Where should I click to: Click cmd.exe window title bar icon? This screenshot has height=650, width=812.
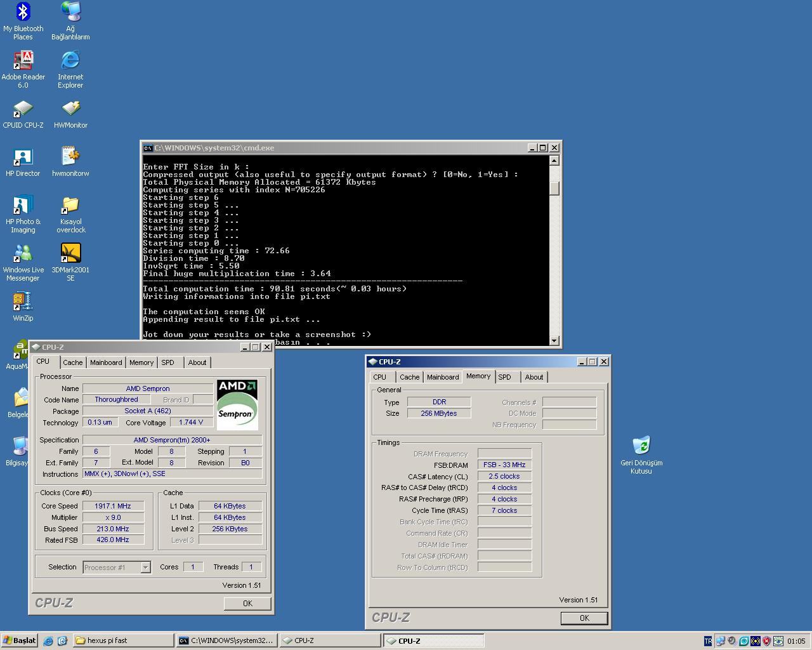[x=148, y=148]
